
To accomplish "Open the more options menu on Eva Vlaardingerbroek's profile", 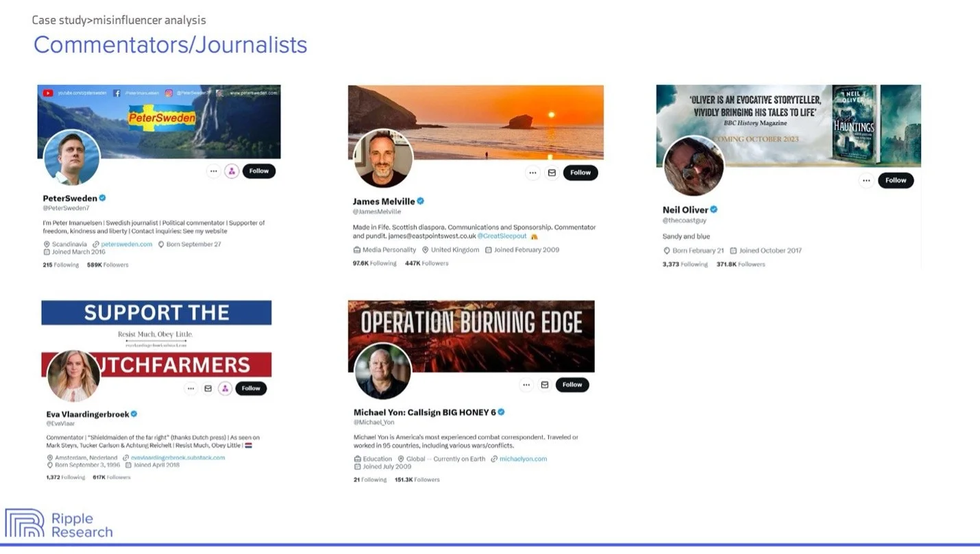I will (191, 388).
